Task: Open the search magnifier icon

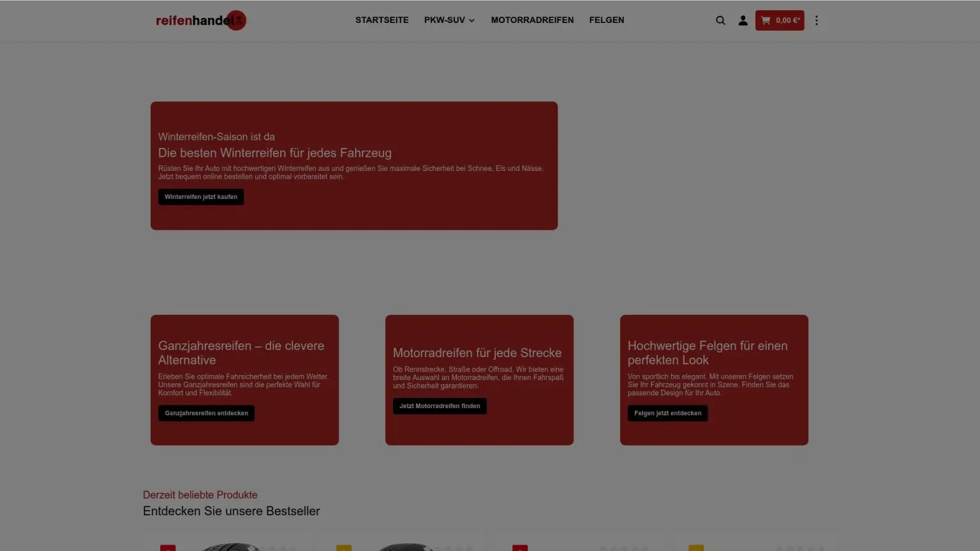Action: pos(720,20)
